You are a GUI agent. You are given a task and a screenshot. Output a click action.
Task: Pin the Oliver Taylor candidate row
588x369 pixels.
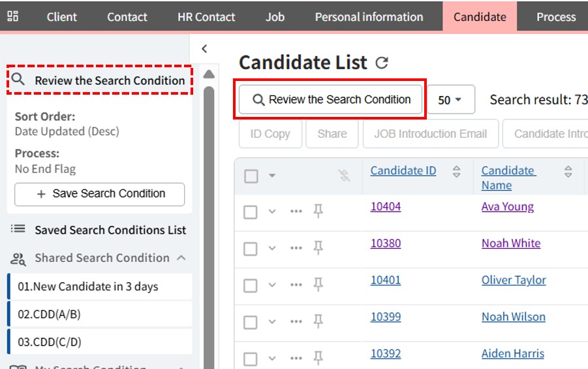point(318,285)
